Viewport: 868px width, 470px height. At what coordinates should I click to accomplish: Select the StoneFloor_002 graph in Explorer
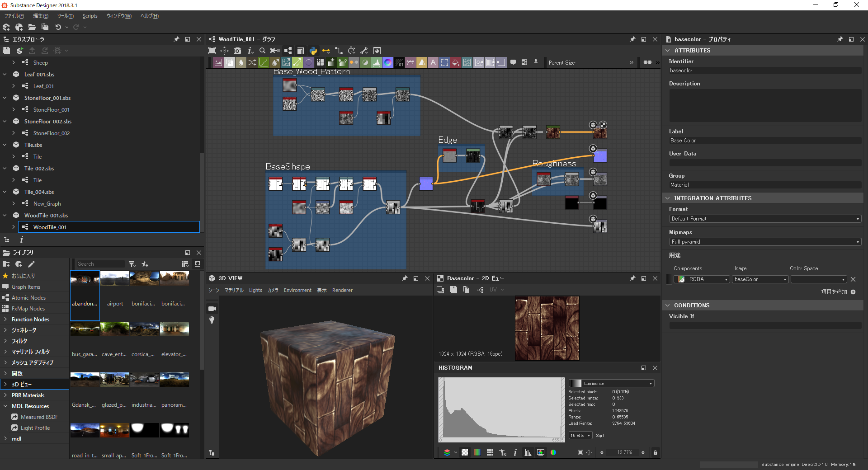click(51, 133)
